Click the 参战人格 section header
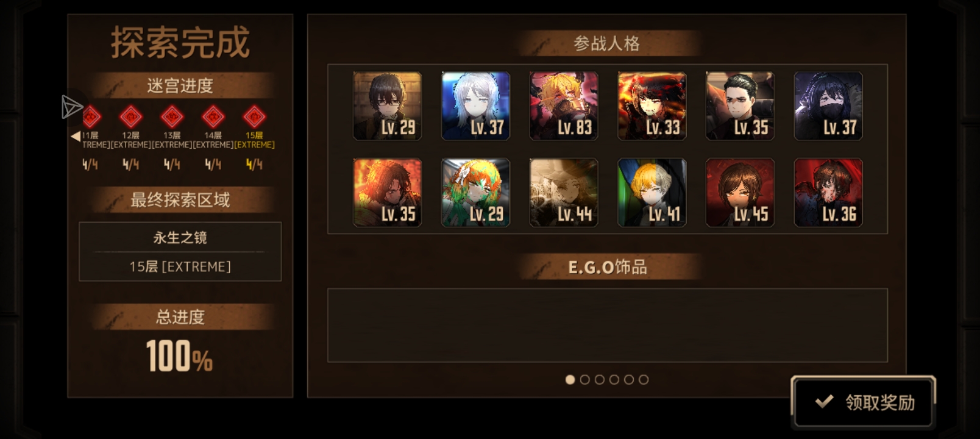980x439 pixels. [607, 43]
